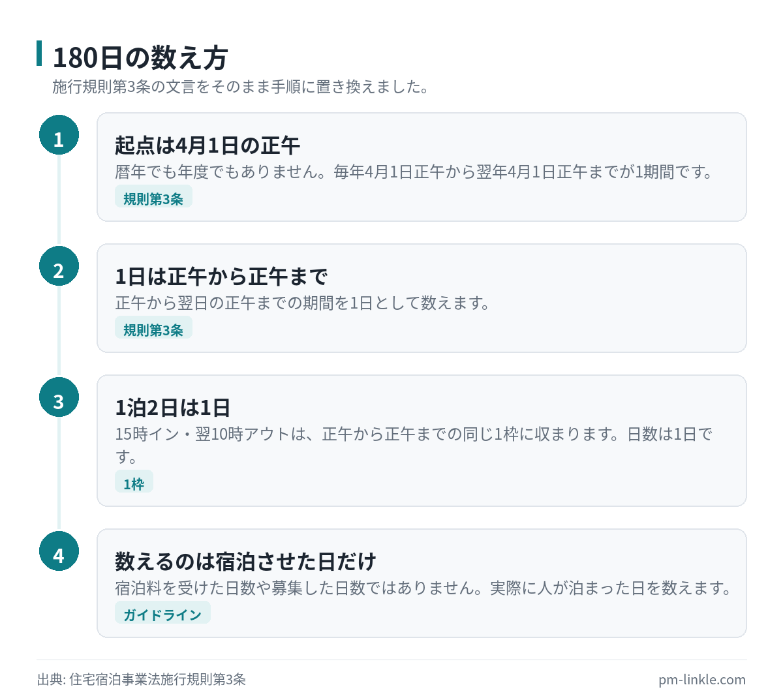Click 規則第3条 tag in 正午から正午まで card
Image resolution: width=783 pixels, height=700 pixels.
point(153,328)
